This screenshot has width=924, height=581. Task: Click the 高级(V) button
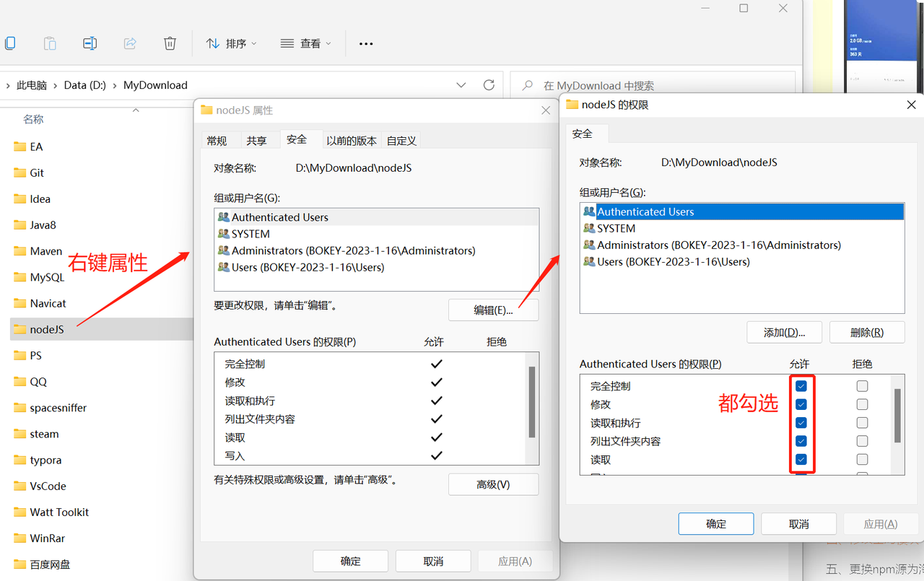tap(493, 484)
